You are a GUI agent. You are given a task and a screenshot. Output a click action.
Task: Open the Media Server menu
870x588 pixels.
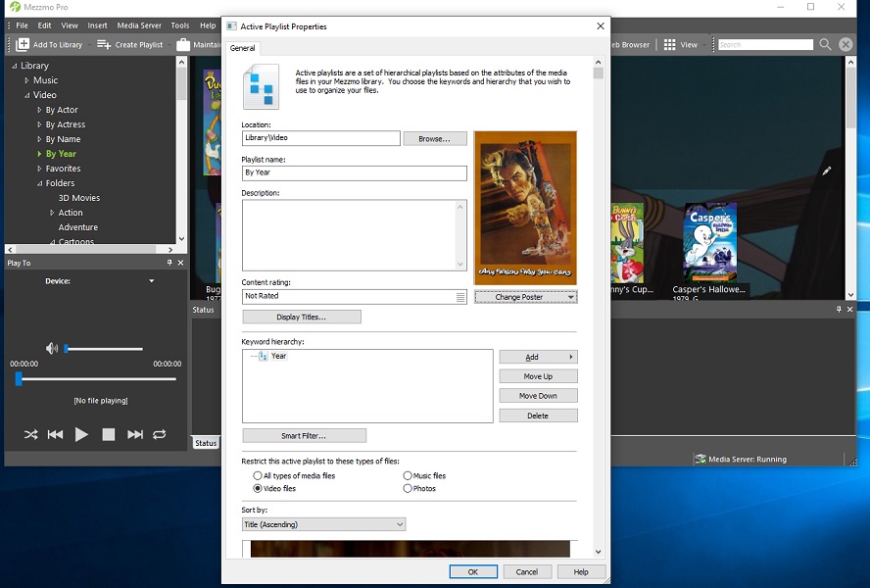[139, 25]
